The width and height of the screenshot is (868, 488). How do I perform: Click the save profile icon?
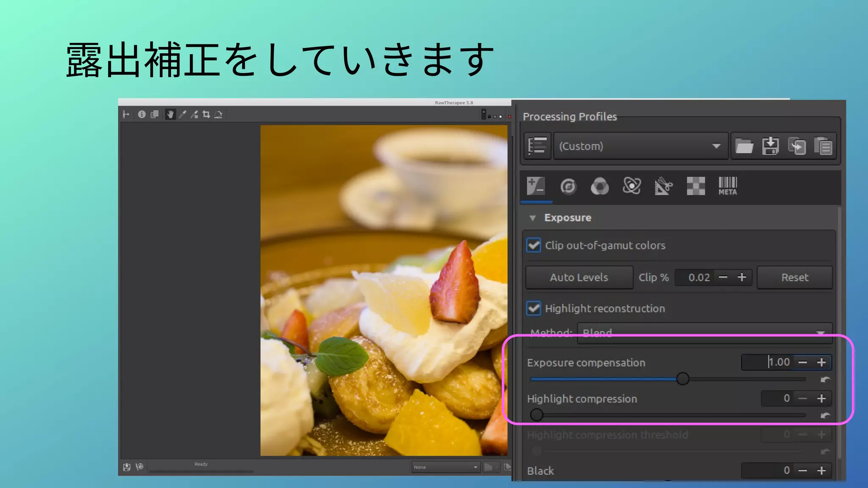tap(770, 146)
